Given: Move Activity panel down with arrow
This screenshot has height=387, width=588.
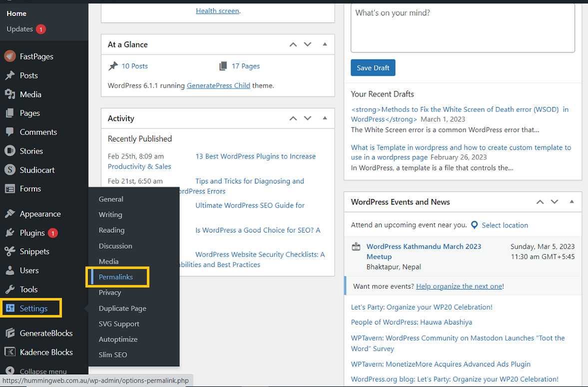Looking at the screenshot, I should pos(308,118).
